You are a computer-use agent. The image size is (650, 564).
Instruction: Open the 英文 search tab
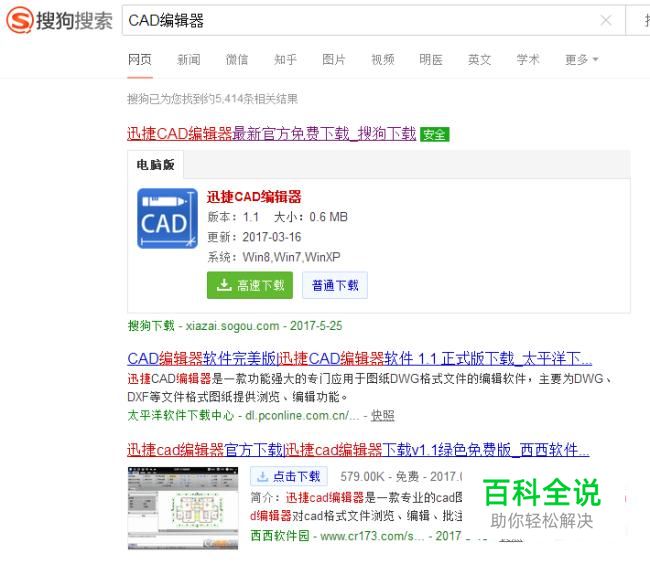pos(480,60)
